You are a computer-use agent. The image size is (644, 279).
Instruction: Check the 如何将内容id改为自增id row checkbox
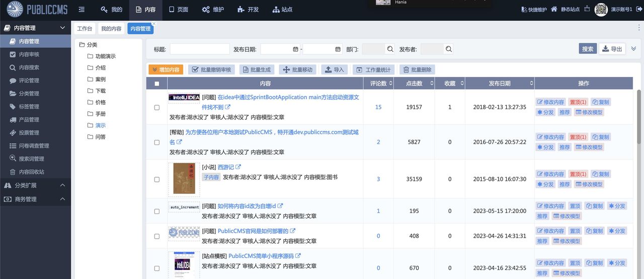[157, 211]
